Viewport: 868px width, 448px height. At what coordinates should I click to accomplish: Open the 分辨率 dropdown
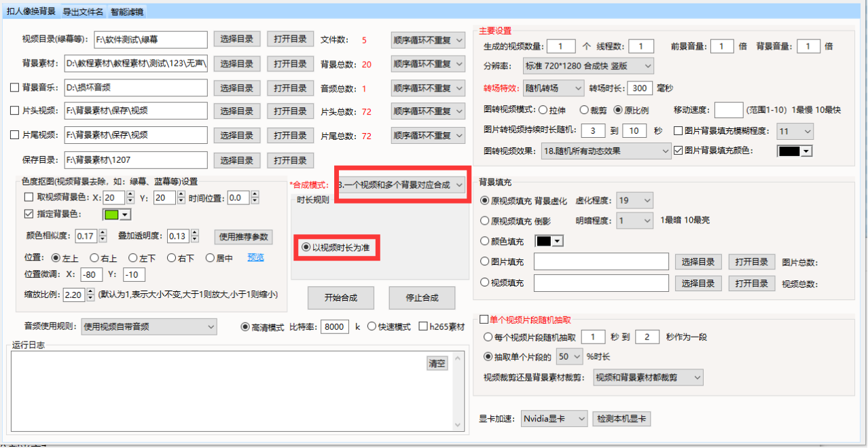coord(588,67)
